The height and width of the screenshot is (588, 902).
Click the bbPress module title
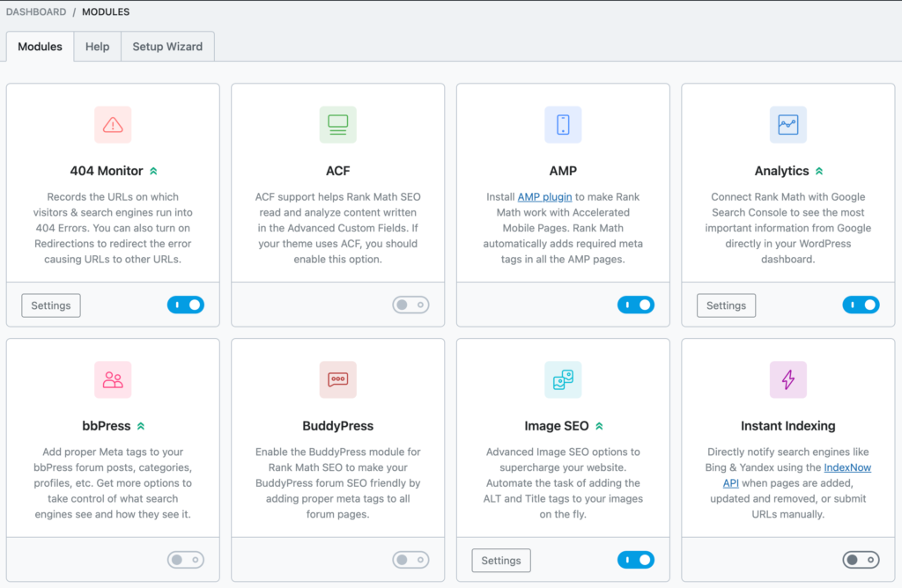tap(107, 426)
